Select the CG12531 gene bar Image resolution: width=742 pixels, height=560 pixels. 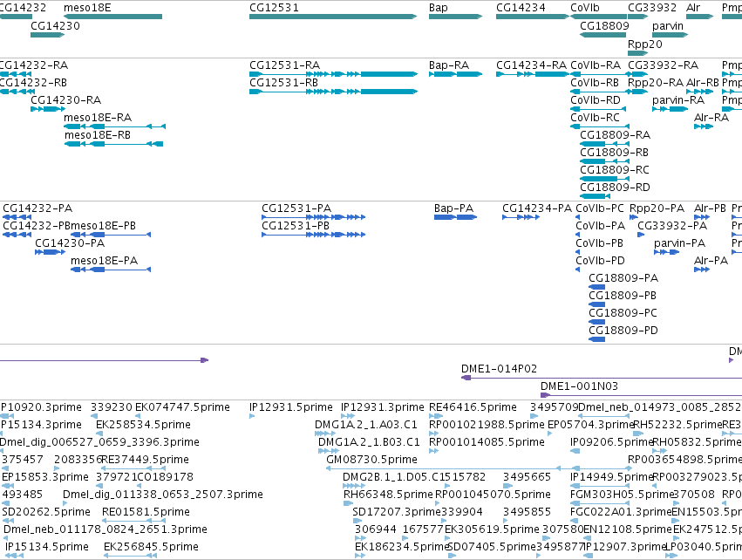[333, 17]
